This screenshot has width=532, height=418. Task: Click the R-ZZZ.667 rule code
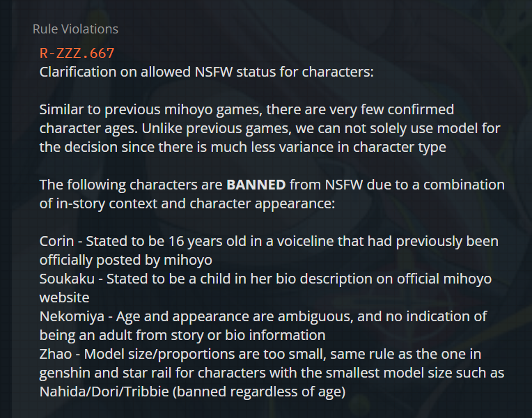77,54
